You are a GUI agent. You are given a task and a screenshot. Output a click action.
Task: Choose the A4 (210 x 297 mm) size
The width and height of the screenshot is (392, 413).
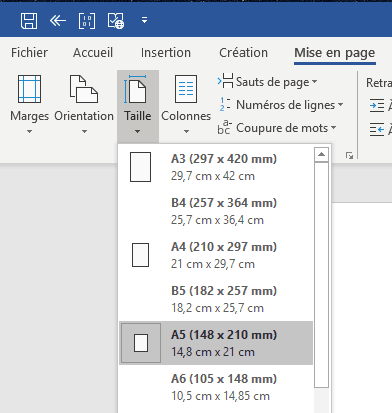(216, 255)
